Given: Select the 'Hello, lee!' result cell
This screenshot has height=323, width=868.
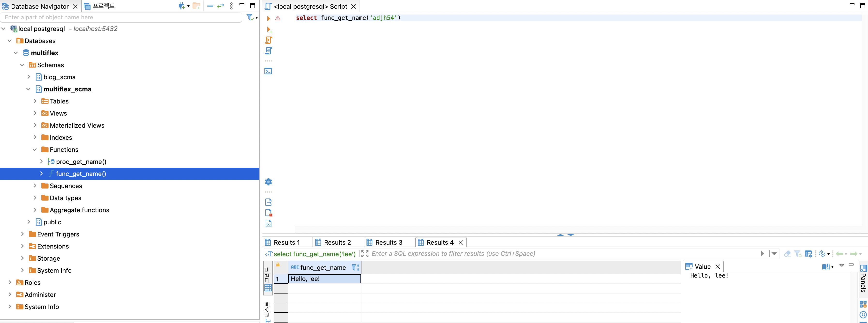Looking at the screenshot, I should coord(324,279).
